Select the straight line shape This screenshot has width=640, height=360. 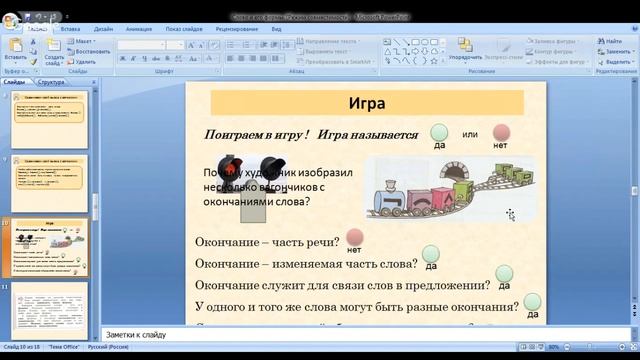tap(397, 42)
